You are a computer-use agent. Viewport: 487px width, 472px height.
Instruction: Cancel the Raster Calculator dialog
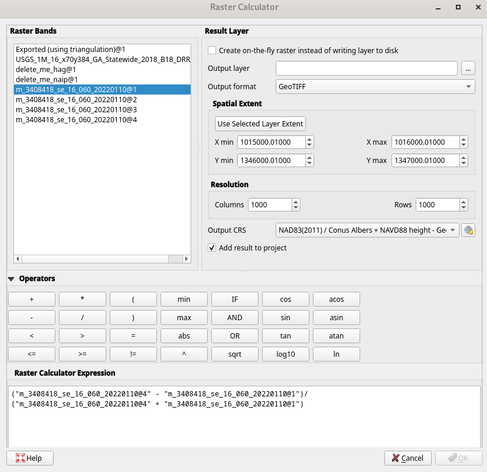[x=408, y=458]
